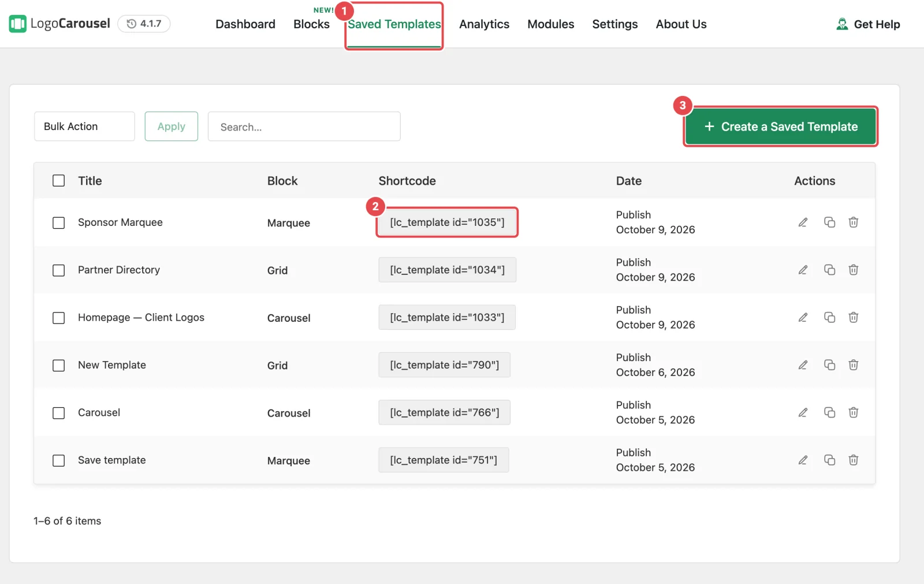924x584 pixels.
Task: Edit the Carousel template row
Action: tap(803, 412)
